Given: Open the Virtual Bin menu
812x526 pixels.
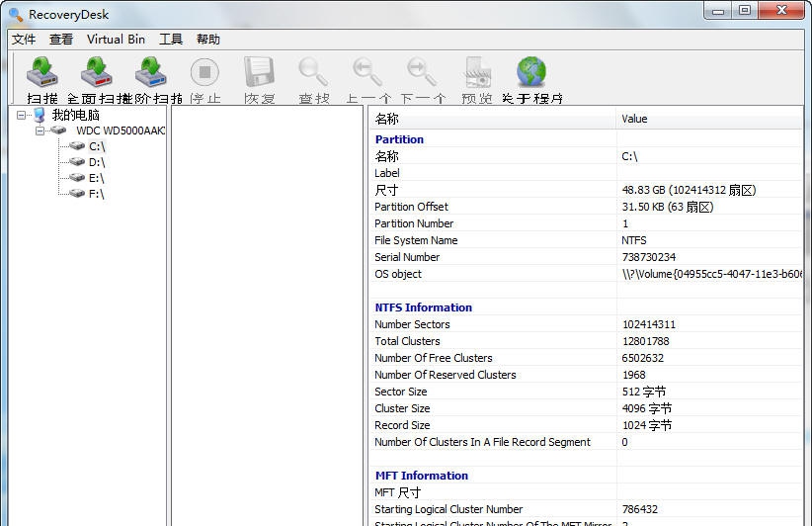Looking at the screenshot, I should 116,40.
